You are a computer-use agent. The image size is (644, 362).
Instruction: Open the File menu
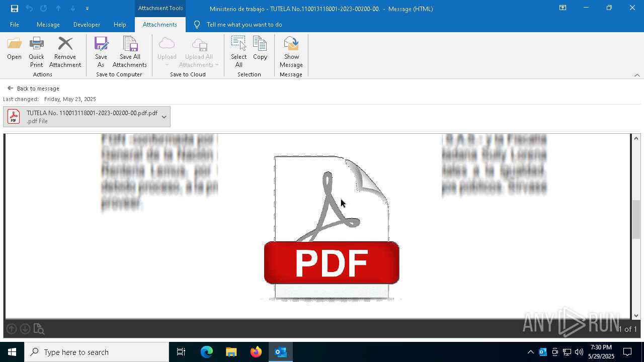15,25
